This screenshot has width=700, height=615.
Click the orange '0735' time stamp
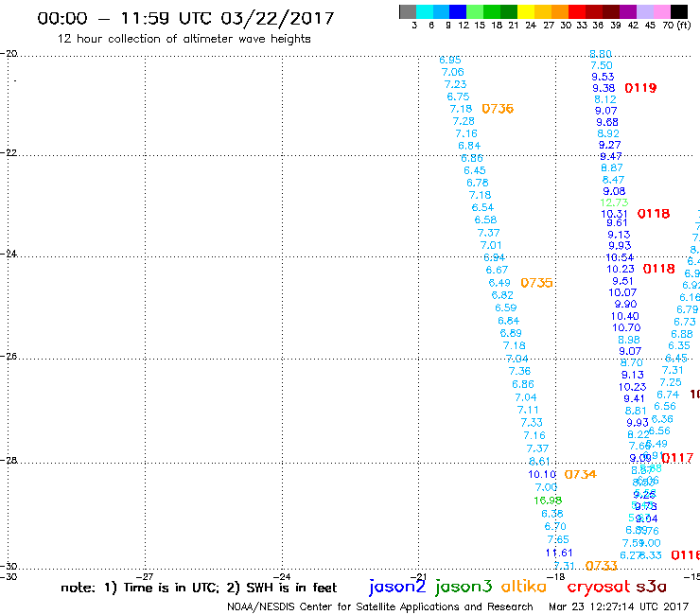point(536,283)
